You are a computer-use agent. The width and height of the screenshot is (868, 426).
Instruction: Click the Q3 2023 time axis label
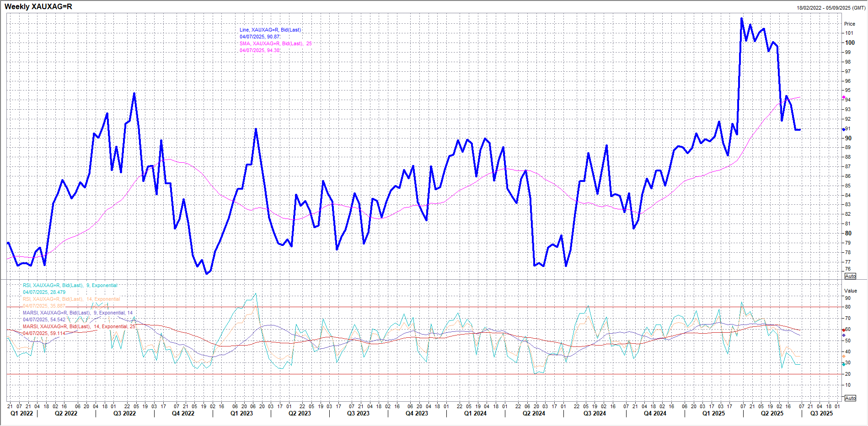click(x=358, y=414)
